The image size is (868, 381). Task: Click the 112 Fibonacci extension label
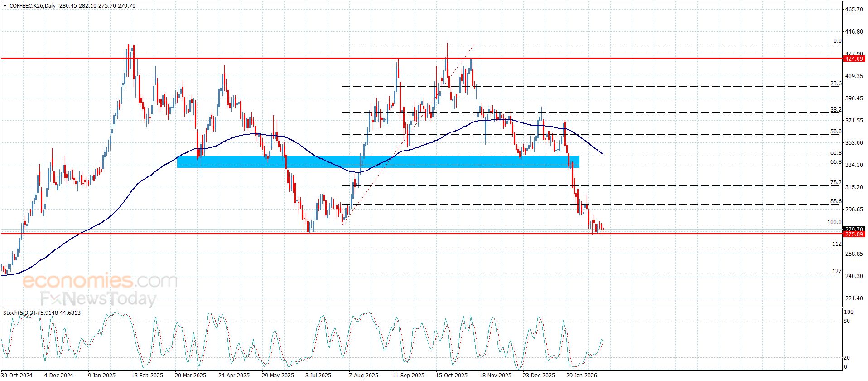pos(837,244)
